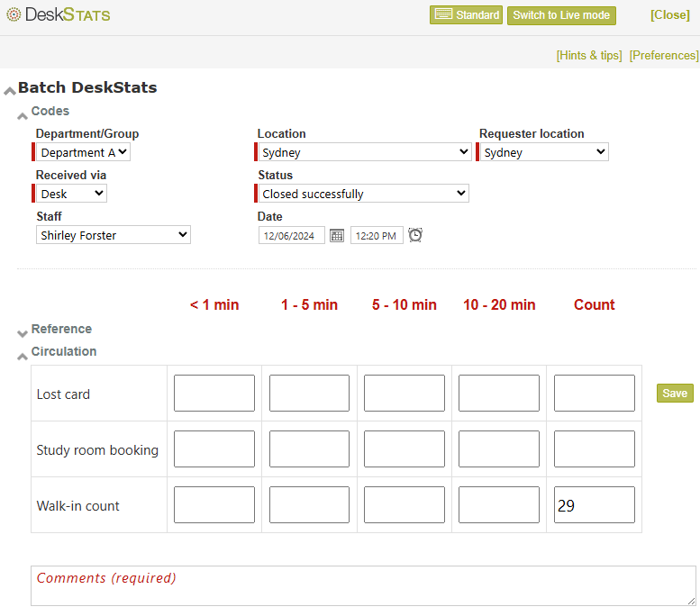700x607 pixels.
Task: Click the 'Walk-in count' row label
Action: [x=78, y=506]
